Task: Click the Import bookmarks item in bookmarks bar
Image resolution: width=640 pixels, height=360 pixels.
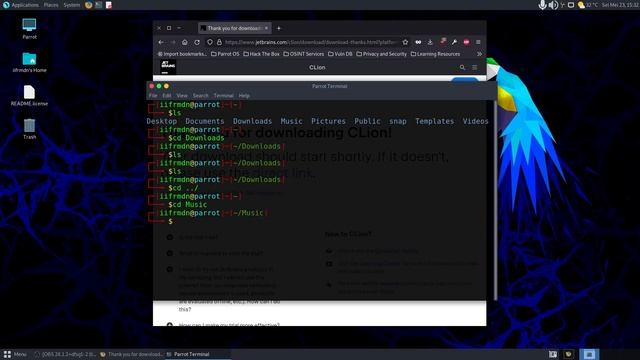Action: [182, 54]
